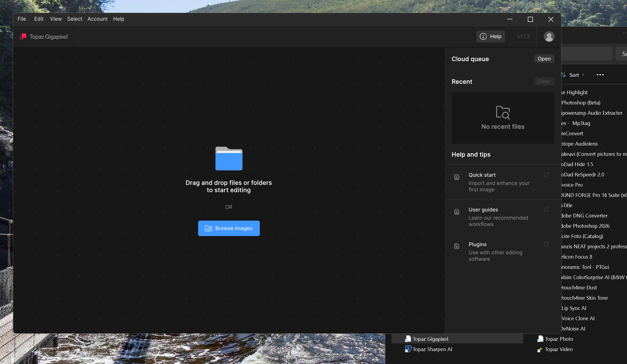Open the File menu
Screen dimensions: 627x364
pos(22,19)
